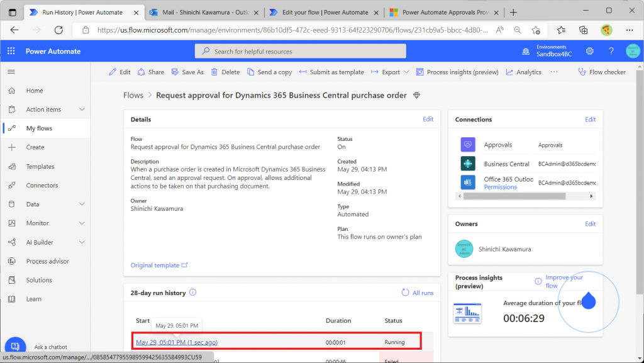View All runs in run history

[x=418, y=293]
